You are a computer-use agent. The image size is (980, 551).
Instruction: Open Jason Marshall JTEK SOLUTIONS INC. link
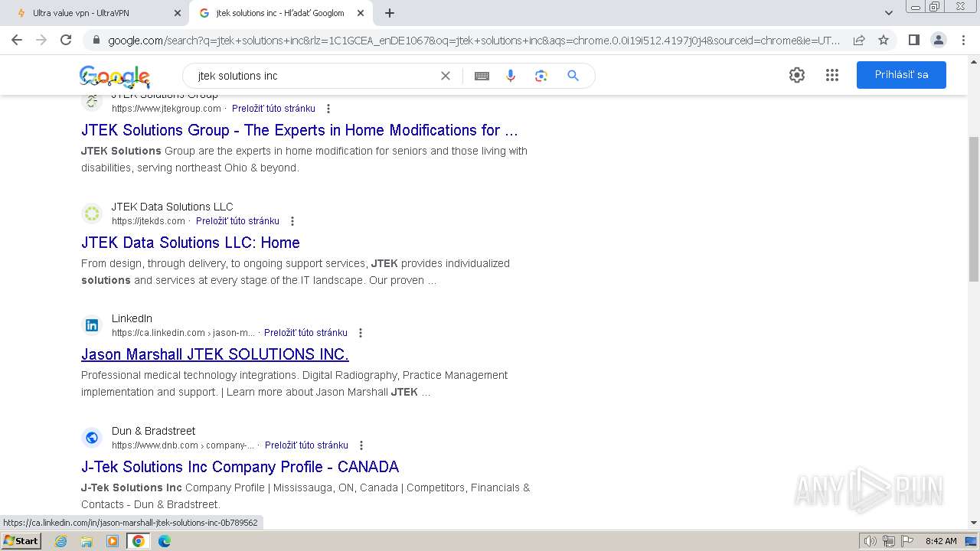tap(215, 354)
